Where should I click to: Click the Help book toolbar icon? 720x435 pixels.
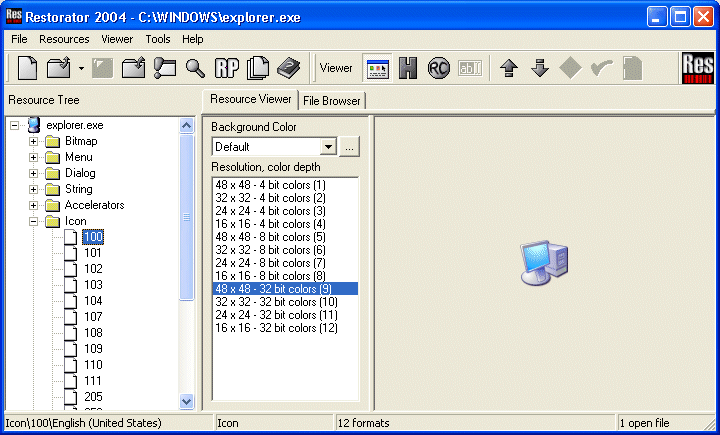coord(288,68)
